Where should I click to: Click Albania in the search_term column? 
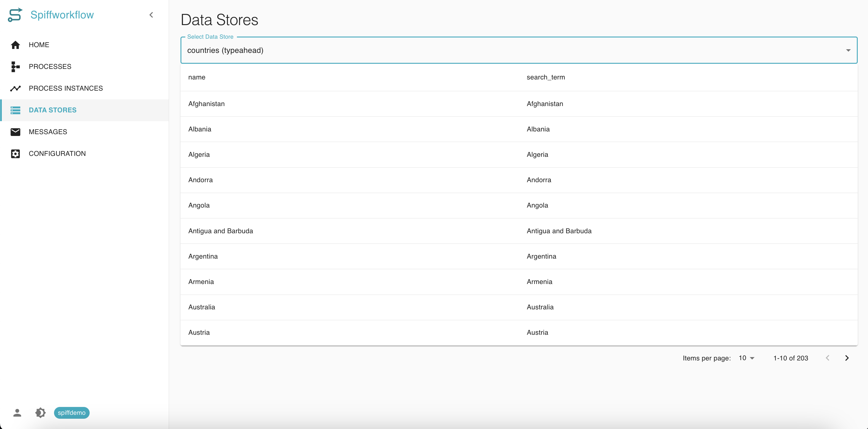point(538,129)
